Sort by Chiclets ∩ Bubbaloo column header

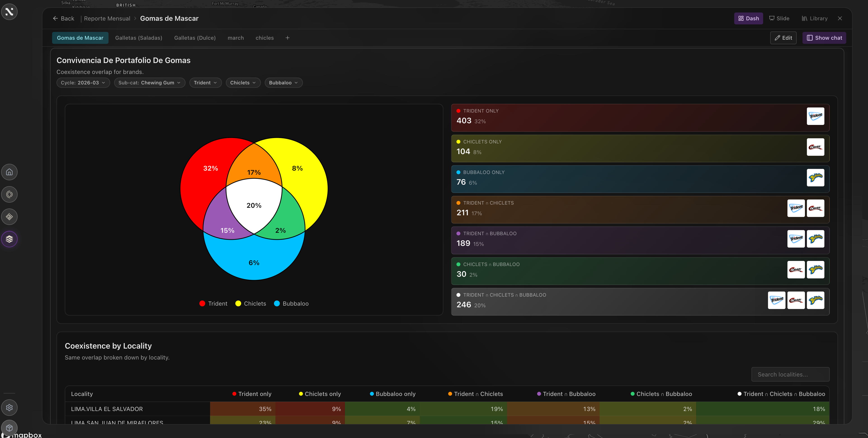click(661, 394)
